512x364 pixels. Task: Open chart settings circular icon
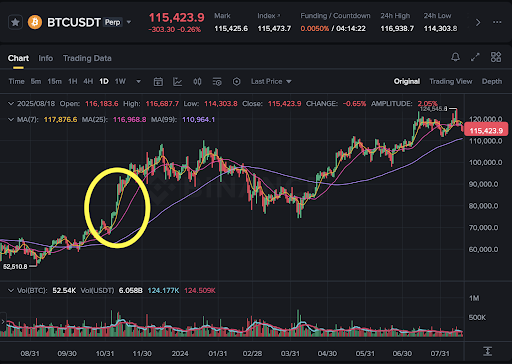236,82
